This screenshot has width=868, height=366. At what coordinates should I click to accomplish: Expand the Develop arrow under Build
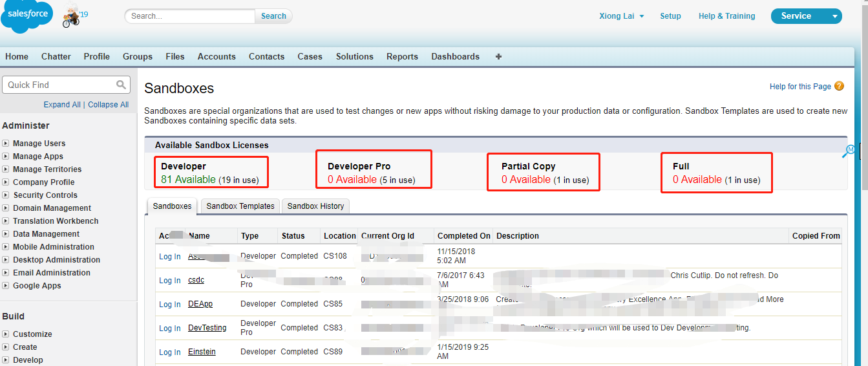[x=6, y=360]
